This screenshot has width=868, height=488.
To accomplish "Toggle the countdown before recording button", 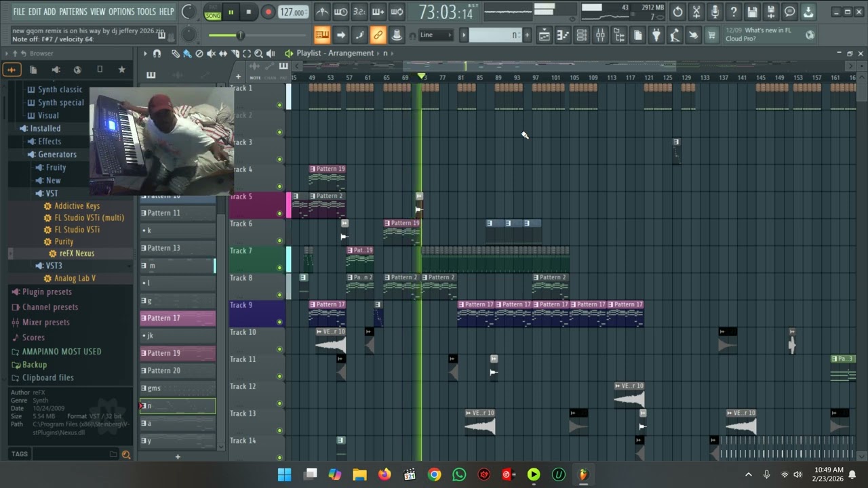I will click(360, 12).
